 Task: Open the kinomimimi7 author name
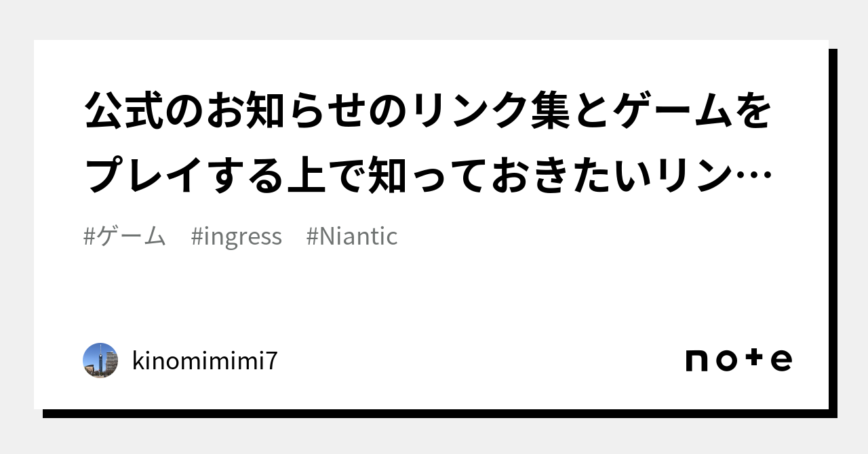click(204, 361)
